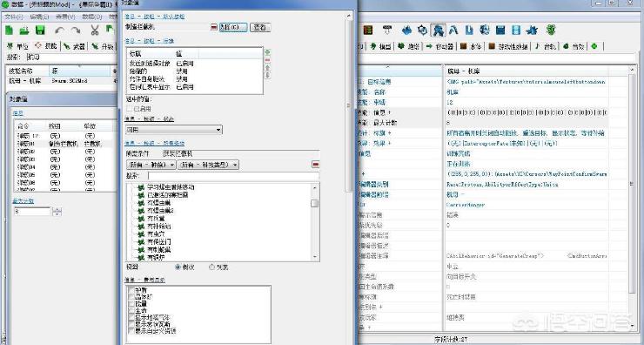644x345 pixels.
Task: Click the 信息 link in left object-value dialog
Action: click(x=17, y=113)
